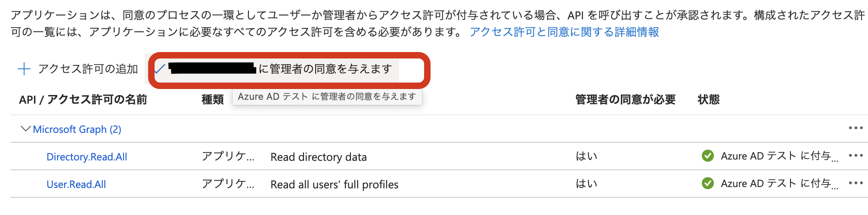Click the checkmark icon for admin consent
The width and height of the screenshot is (868, 215).
click(x=160, y=69)
